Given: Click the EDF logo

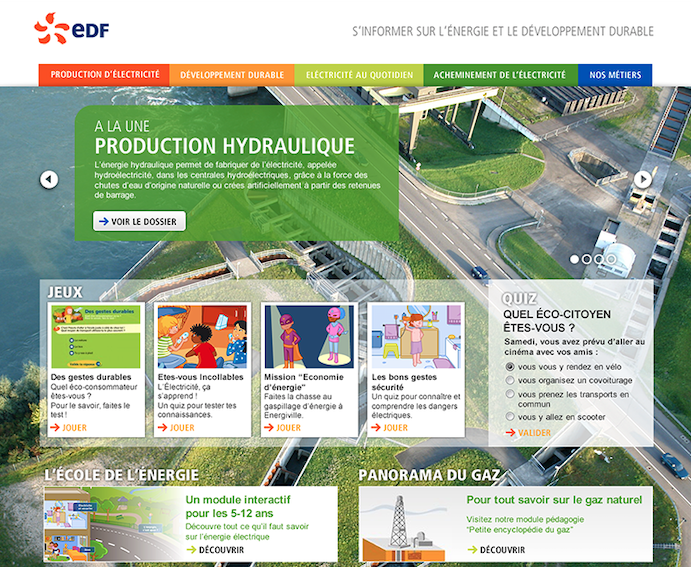Looking at the screenshot, I should pos(71,29).
